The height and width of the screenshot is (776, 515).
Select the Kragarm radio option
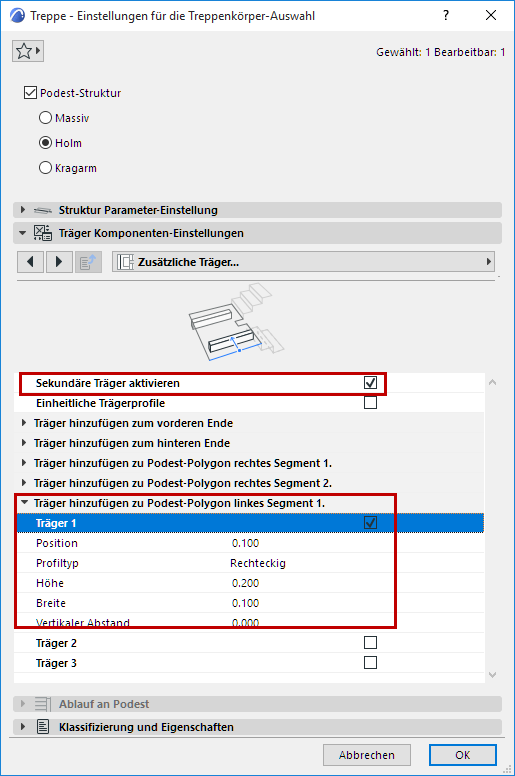tap(45, 168)
